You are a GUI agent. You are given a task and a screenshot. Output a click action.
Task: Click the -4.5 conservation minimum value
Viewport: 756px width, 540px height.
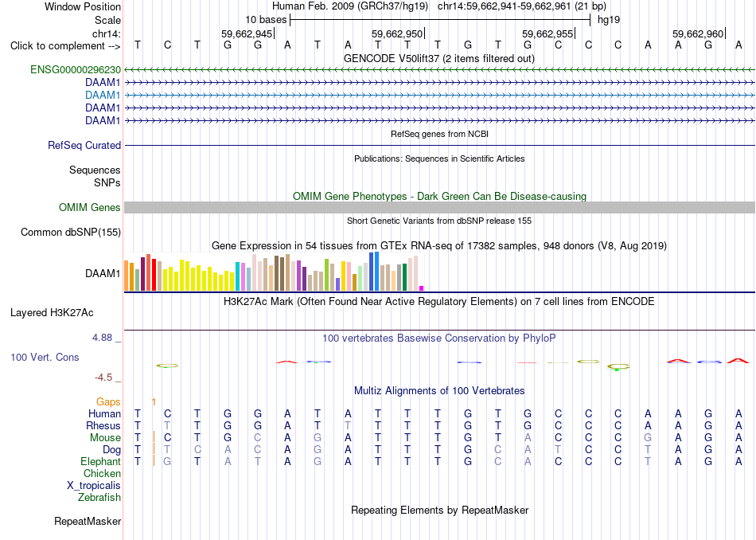point(103,377)
